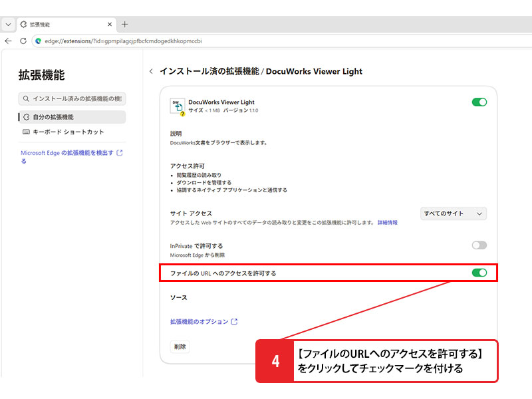Click the extensions puzzle icon in sidebar

tap(26, 117)
